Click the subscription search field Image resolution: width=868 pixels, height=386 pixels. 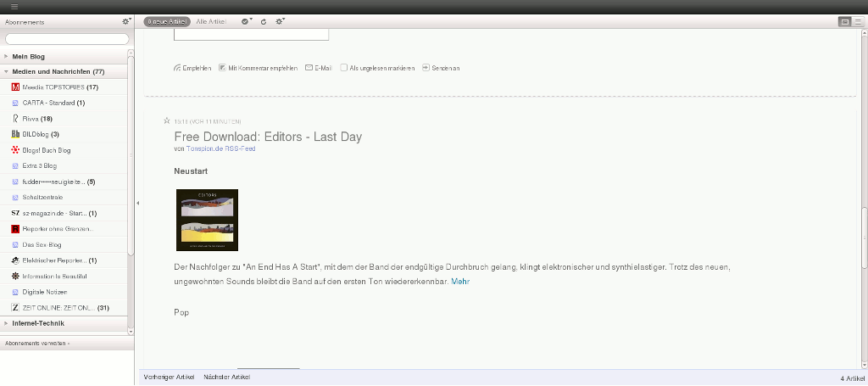[x=67, y=39]
